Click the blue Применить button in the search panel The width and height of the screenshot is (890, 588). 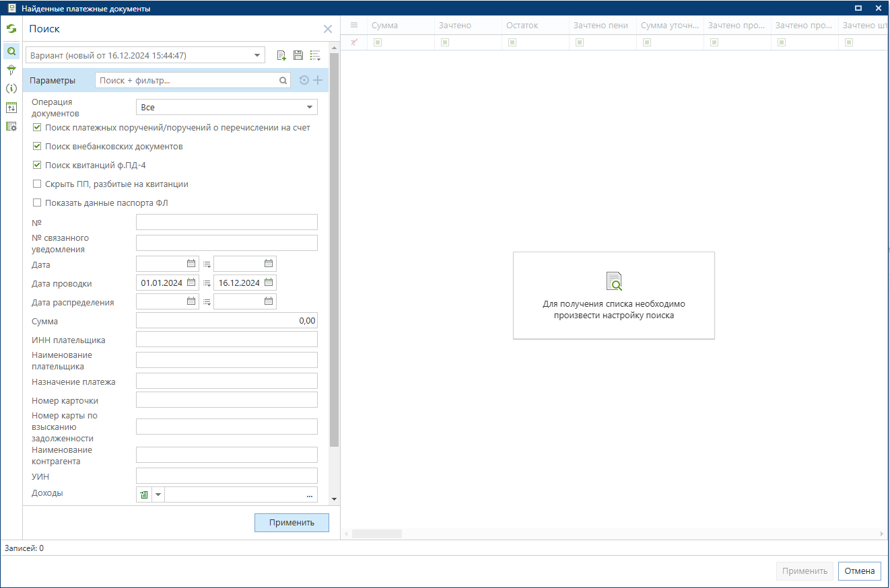[x=292, y=523]
